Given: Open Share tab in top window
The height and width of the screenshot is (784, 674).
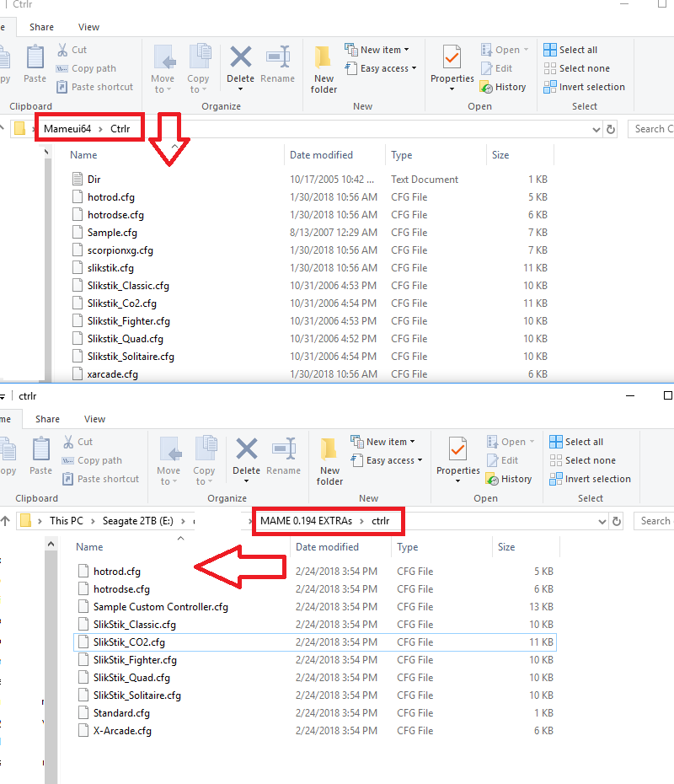Looking at the screenshot, I should 41,27.
